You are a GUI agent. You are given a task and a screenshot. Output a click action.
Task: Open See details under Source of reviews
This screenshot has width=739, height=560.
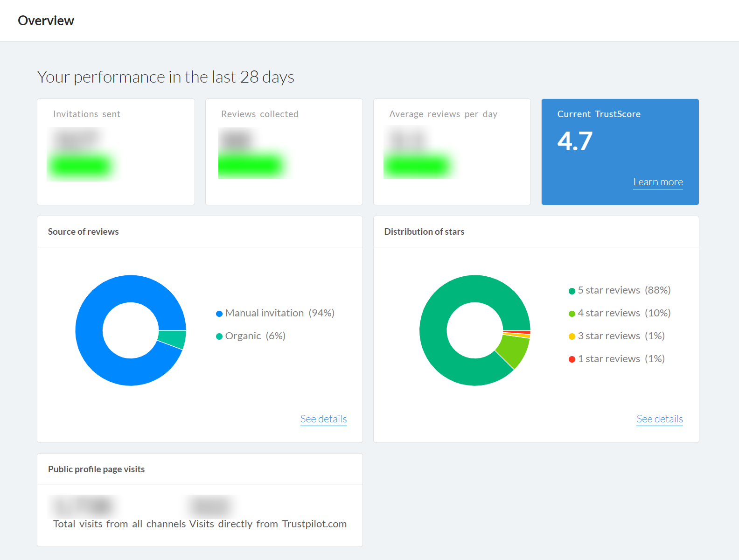(324, 419)
